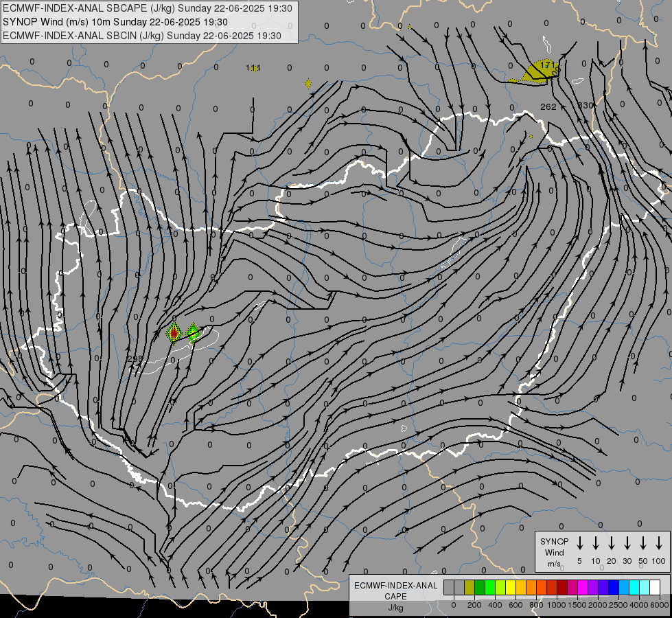Viewport: 672px width, 618px height.
Task: Click the m/s unit in the wind legend
Action: (554, 564)
